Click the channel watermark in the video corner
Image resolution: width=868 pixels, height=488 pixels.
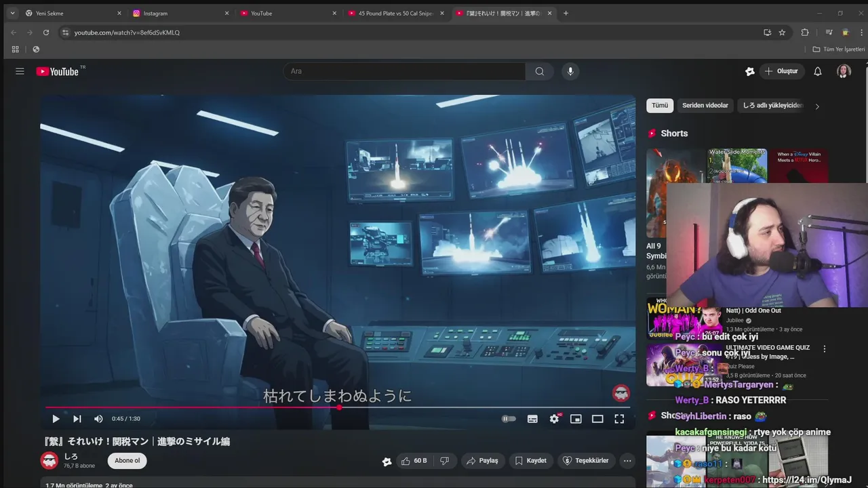pyautogui.click(x=620, y=393)
